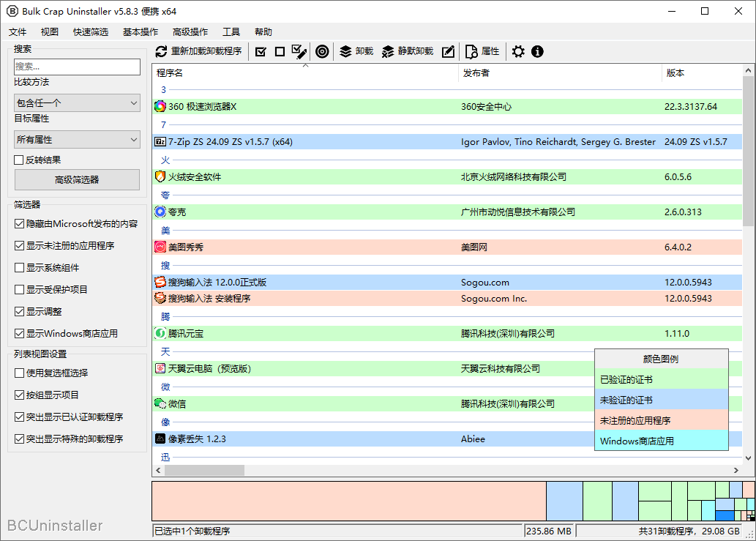Open the 视图 menu

(x=50, y=31)
